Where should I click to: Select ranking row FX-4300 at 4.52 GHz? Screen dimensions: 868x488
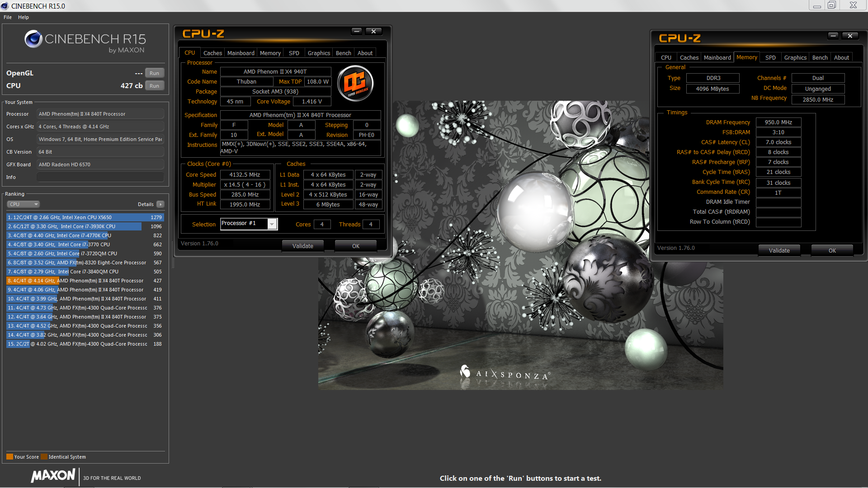tap(85, 326)
